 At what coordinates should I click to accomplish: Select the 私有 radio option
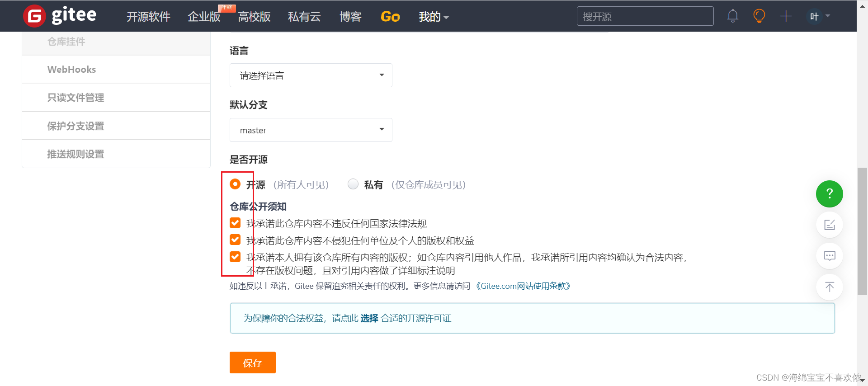pos(353,184)
